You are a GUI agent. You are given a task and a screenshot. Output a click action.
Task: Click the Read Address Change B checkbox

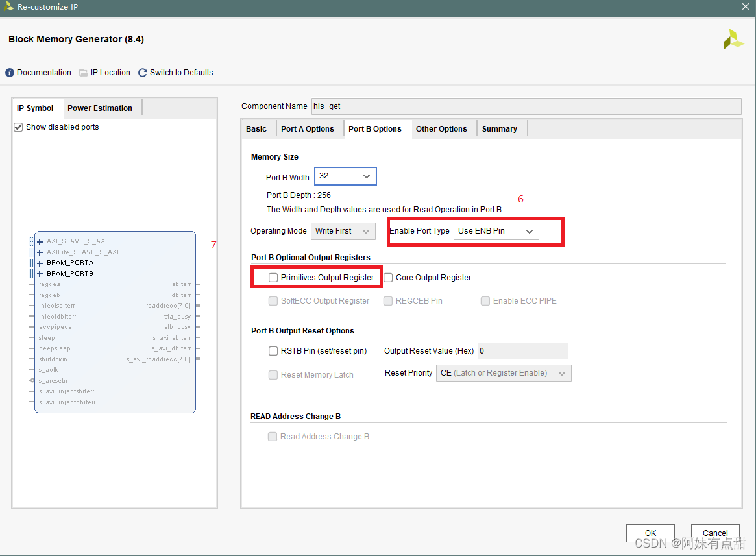pyautogui.click(x=273, y=437)
